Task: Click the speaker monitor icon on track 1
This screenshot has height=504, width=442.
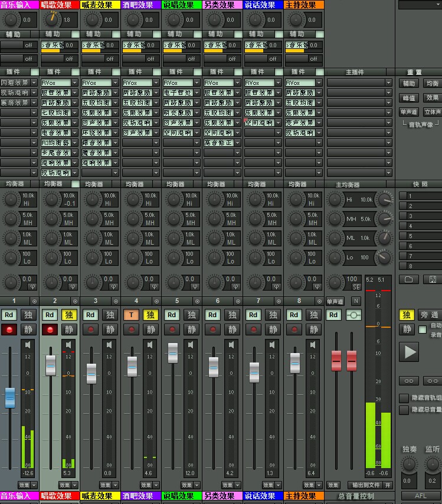Action: 28,345
